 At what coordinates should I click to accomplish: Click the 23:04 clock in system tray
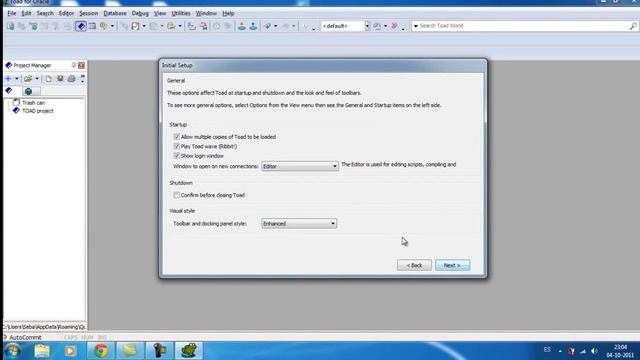[x=620, y=347]
